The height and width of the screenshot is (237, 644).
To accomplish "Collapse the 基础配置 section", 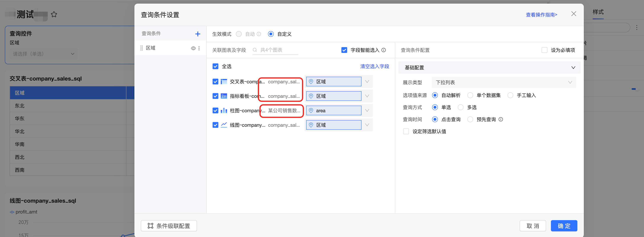I will point(573,67).
